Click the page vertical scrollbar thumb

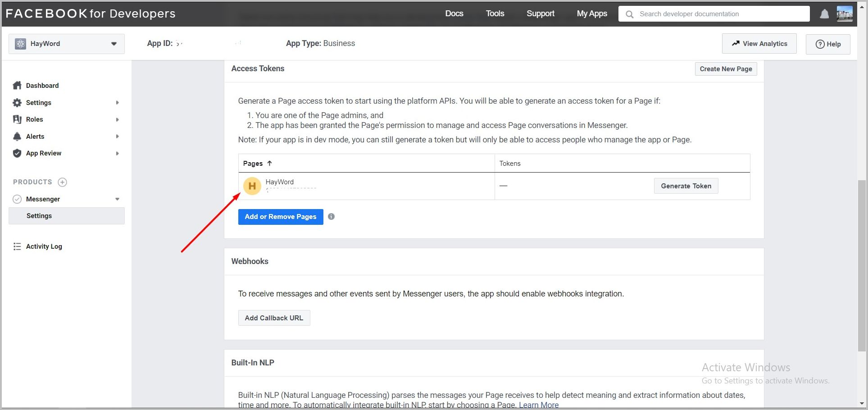(x=862, y=266)
